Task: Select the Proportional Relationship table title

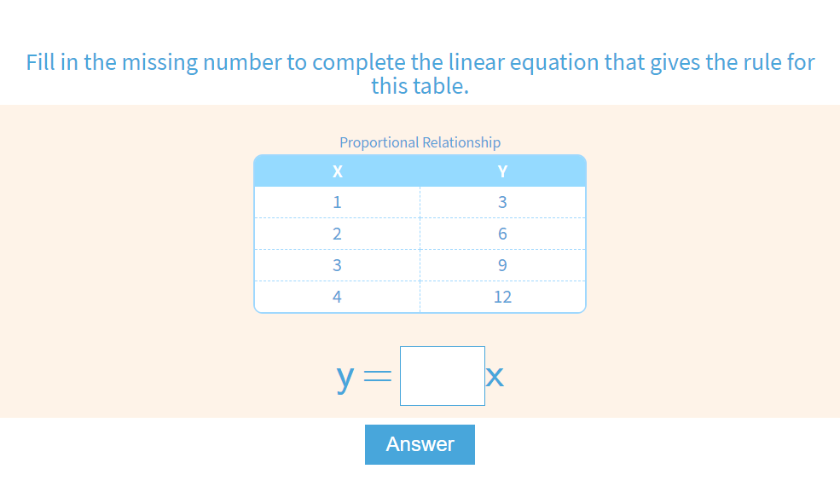Action: 420,142
